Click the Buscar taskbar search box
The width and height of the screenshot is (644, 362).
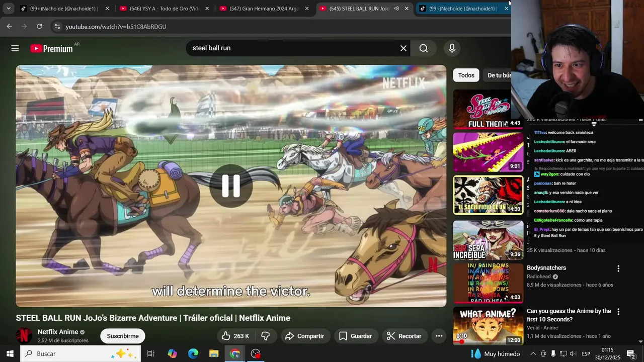click(x=80, y=353)
